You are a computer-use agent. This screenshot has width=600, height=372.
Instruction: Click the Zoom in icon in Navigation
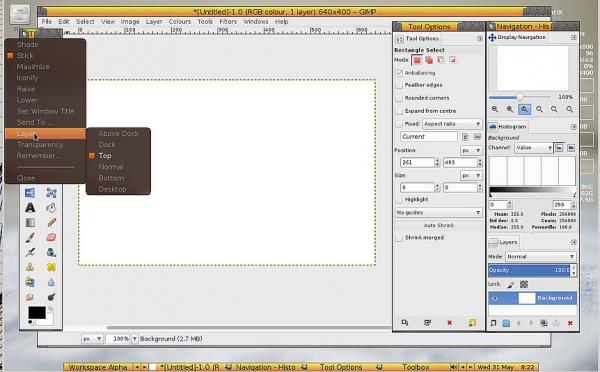click(x=510, y=109)
